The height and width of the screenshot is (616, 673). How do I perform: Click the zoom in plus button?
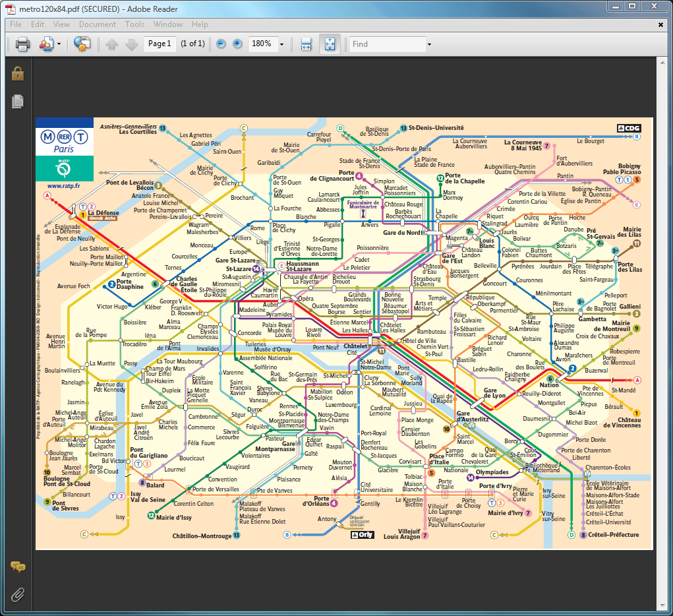pyautogui.click(x=237, y=44)
